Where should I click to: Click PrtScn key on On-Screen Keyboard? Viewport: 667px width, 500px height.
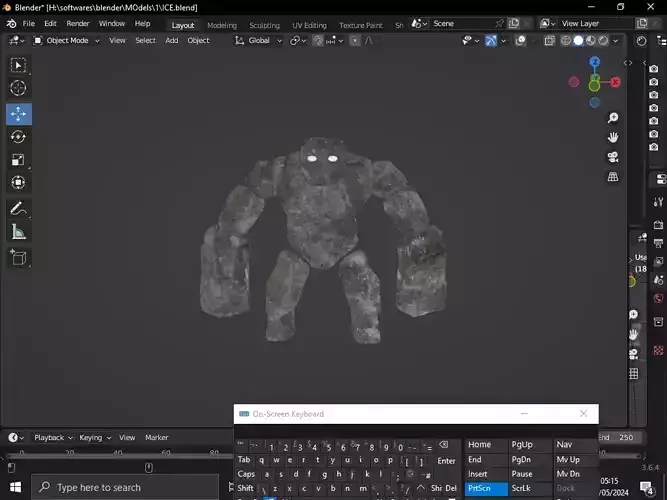[486, 488]
